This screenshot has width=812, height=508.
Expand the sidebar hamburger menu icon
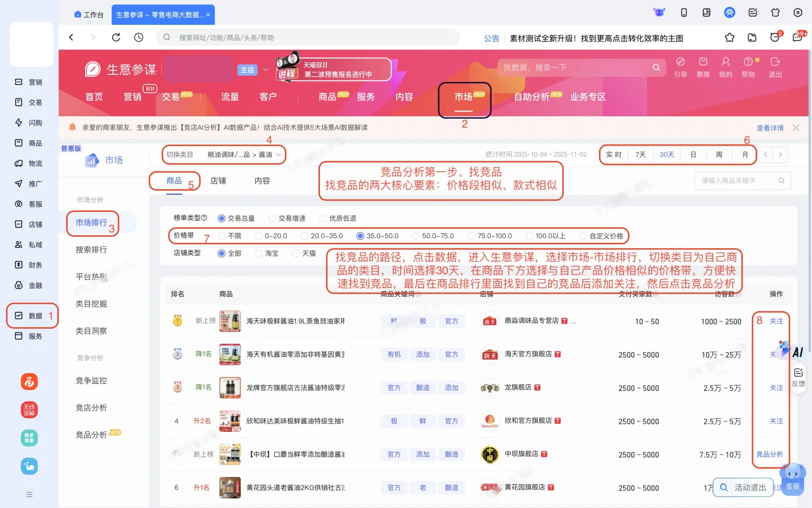(x=29, y=494)
